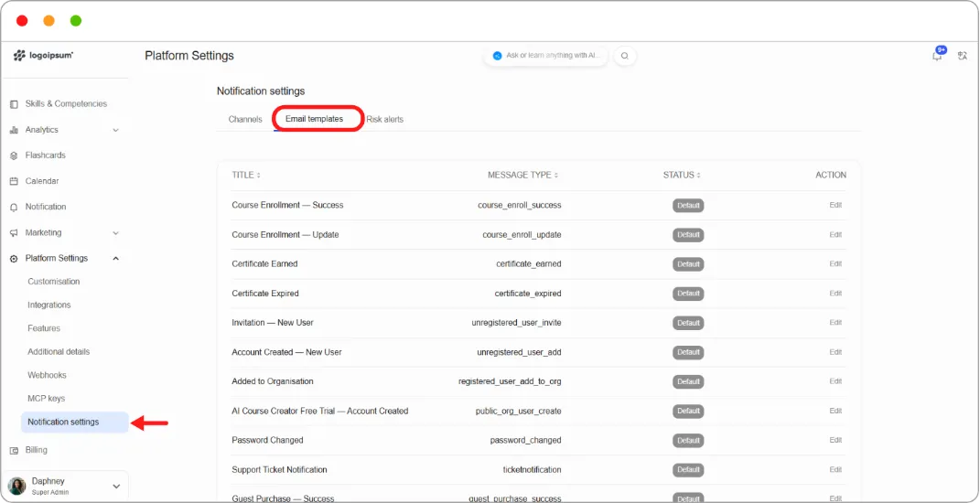Image resolution: width=980 pixels, height=503 pixels.
Task: Click the ticketnotification message type
Action: point(532,470)
